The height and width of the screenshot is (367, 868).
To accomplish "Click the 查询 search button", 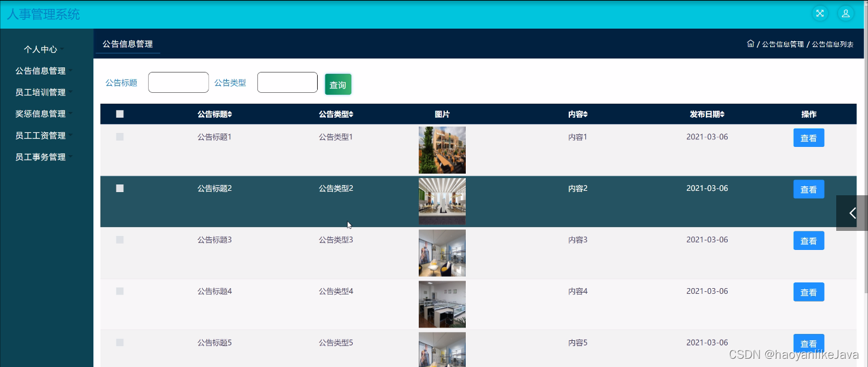I will (338, 85).
